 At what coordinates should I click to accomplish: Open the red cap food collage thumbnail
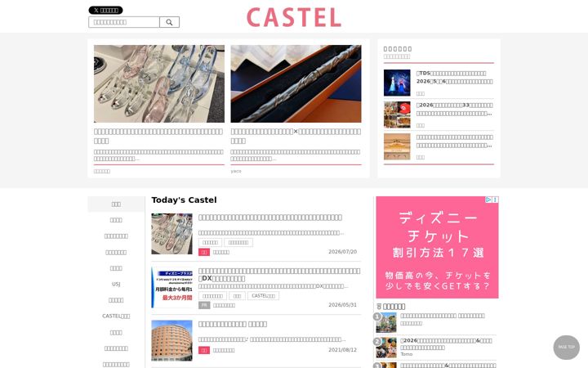[397, 114]
